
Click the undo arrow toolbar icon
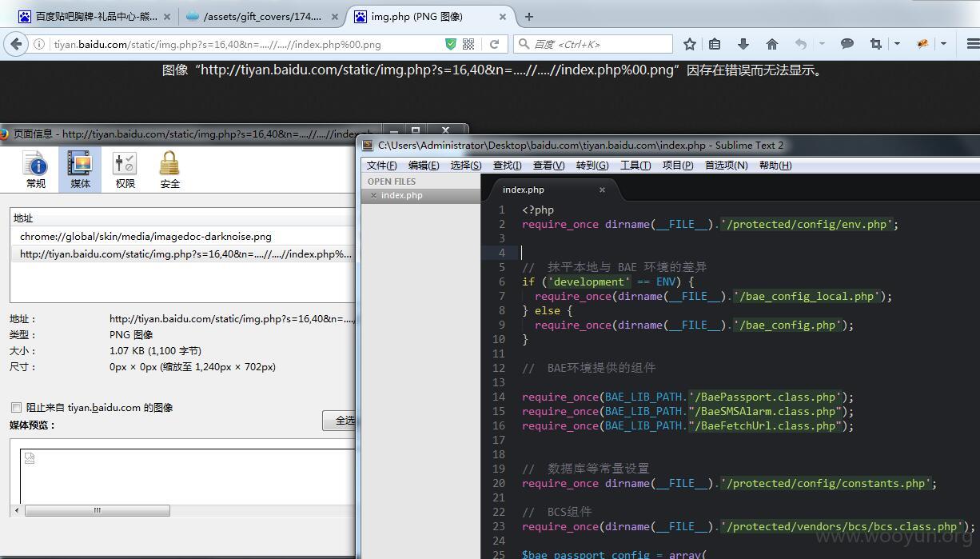pos(801,45)
